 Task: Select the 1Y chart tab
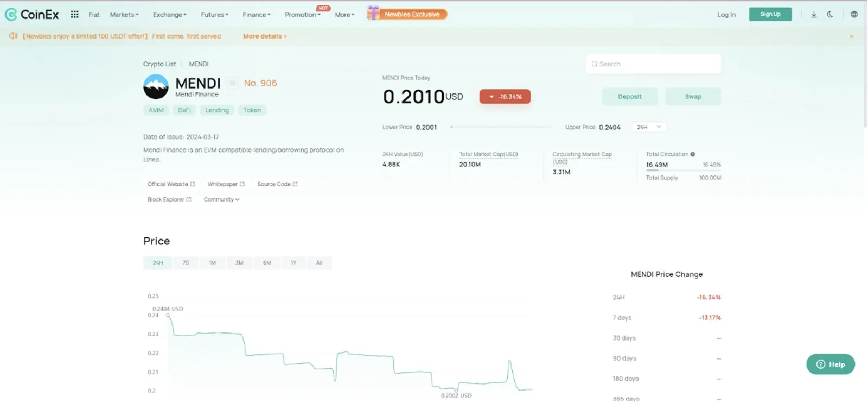(x=293, y=263)
